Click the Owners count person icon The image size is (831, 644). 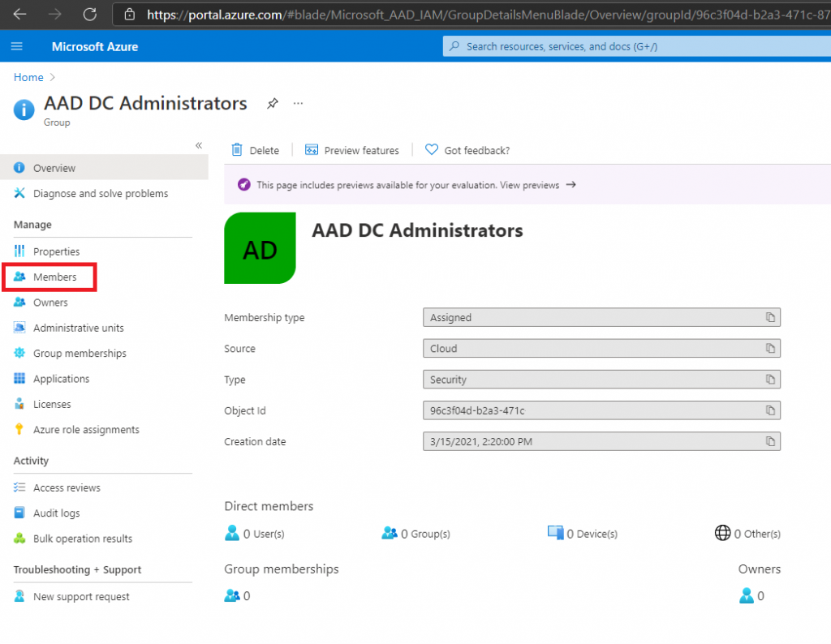(747, 596)
